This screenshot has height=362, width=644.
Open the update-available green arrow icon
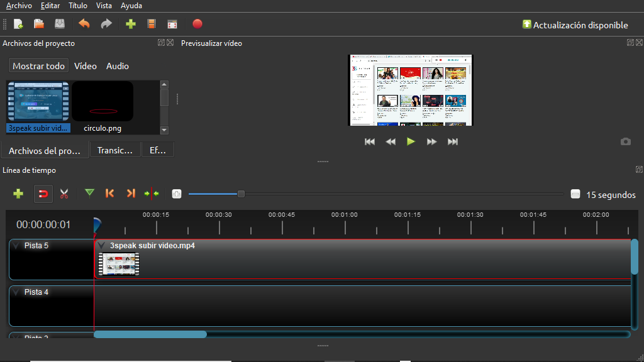point(526,25)
